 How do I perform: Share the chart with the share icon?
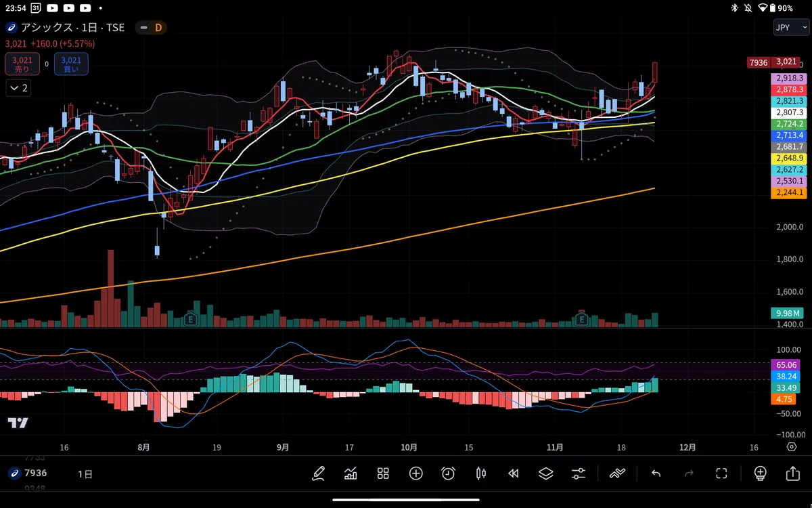coord(792,473)
